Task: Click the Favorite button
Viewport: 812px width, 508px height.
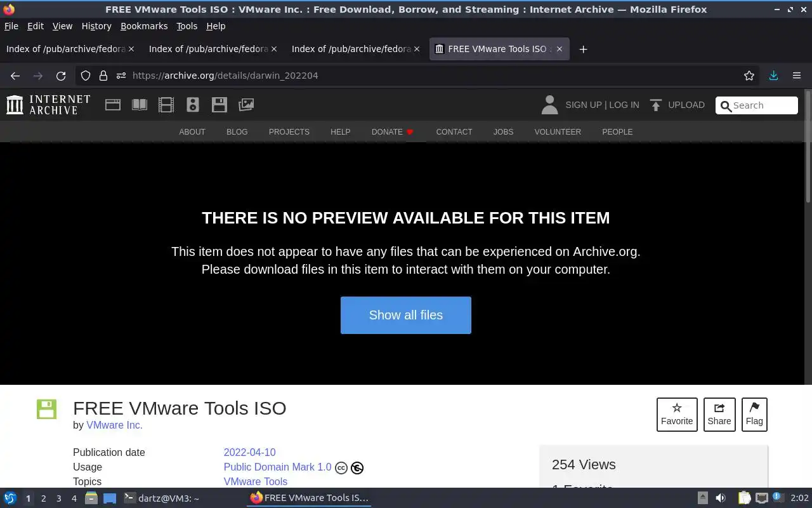Action: (677, 415)
